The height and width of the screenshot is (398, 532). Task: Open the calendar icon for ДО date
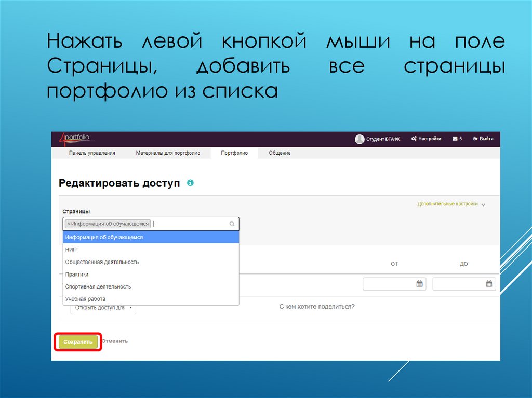(x=489, y=284)
